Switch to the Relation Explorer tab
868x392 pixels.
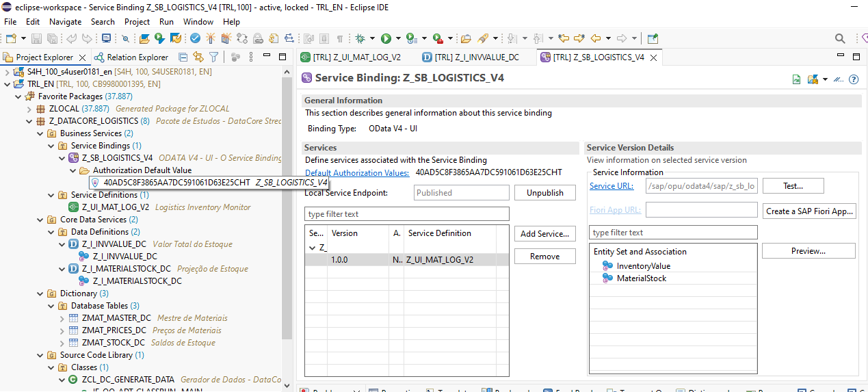point(137,57)
